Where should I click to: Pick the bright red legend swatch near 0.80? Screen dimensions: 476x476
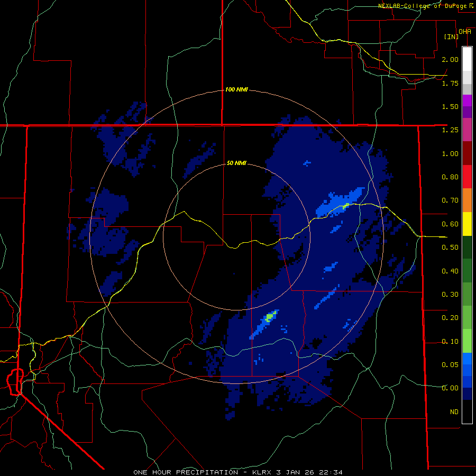[467, 177]
